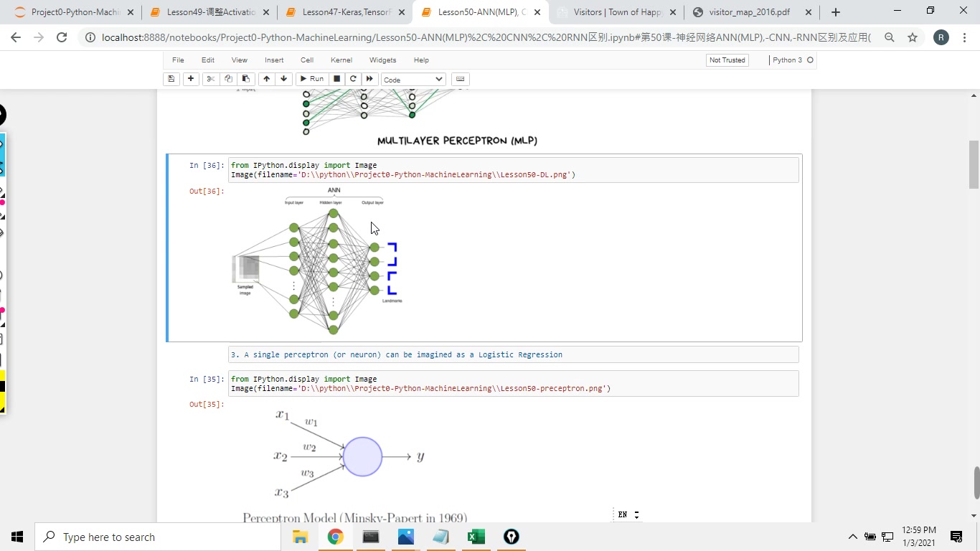Open Excel from the taskbar
This screenshot has height=551, width=980.
pyautogui.click(x=476, y=537)
